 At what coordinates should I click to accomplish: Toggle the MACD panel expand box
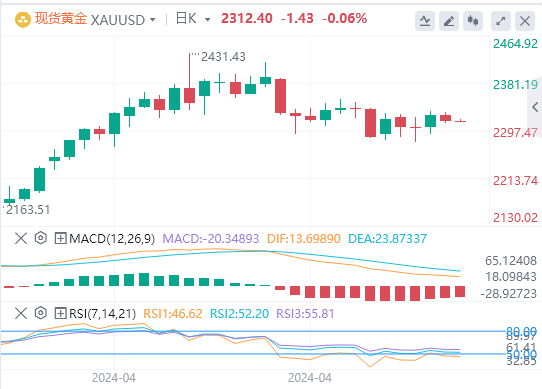point(60,238)
